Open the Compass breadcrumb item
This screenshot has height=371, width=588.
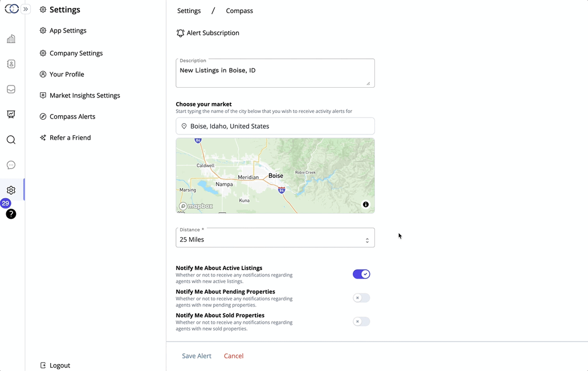coord(239,10)
